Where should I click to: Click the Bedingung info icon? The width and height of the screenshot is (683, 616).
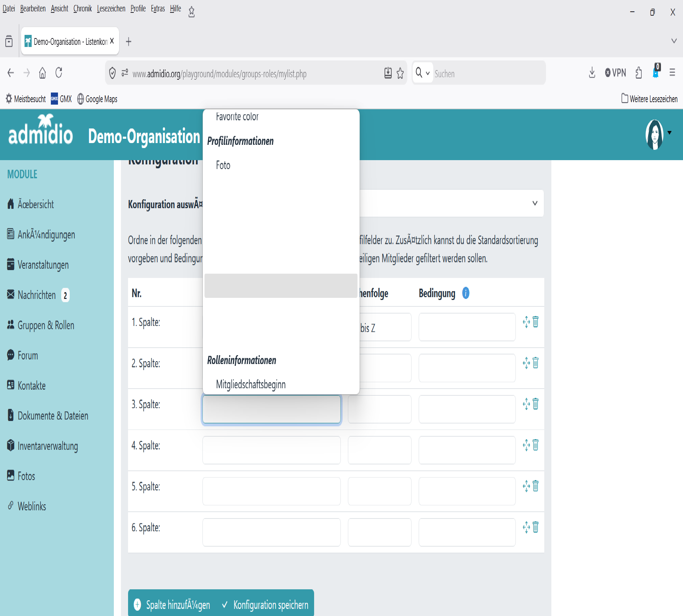(x=466, y=293)
